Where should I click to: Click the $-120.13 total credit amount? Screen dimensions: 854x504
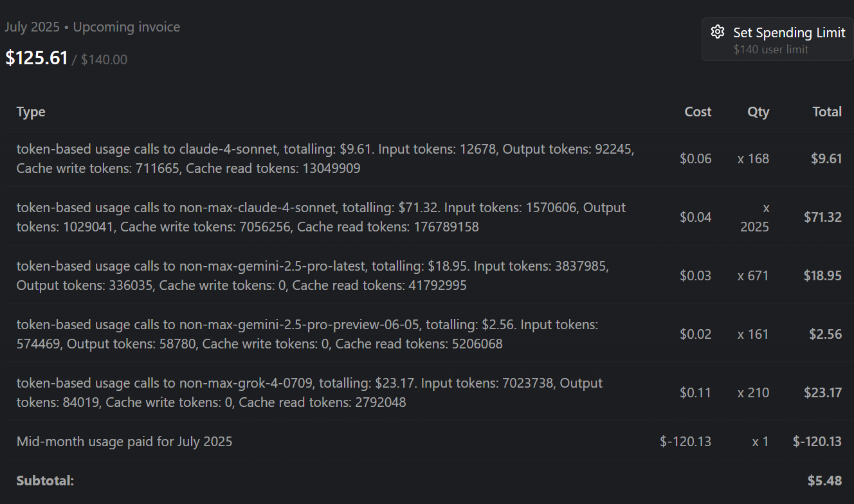[817, 442]
